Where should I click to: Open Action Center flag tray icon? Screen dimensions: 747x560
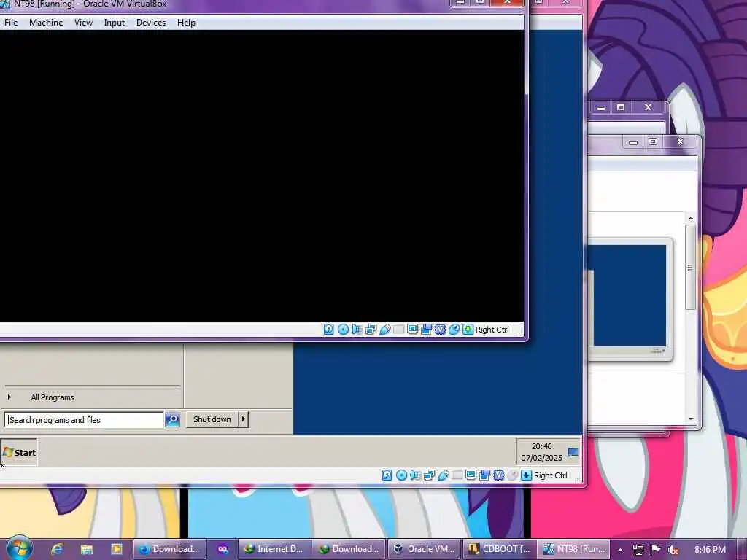(x=656, y=550)
